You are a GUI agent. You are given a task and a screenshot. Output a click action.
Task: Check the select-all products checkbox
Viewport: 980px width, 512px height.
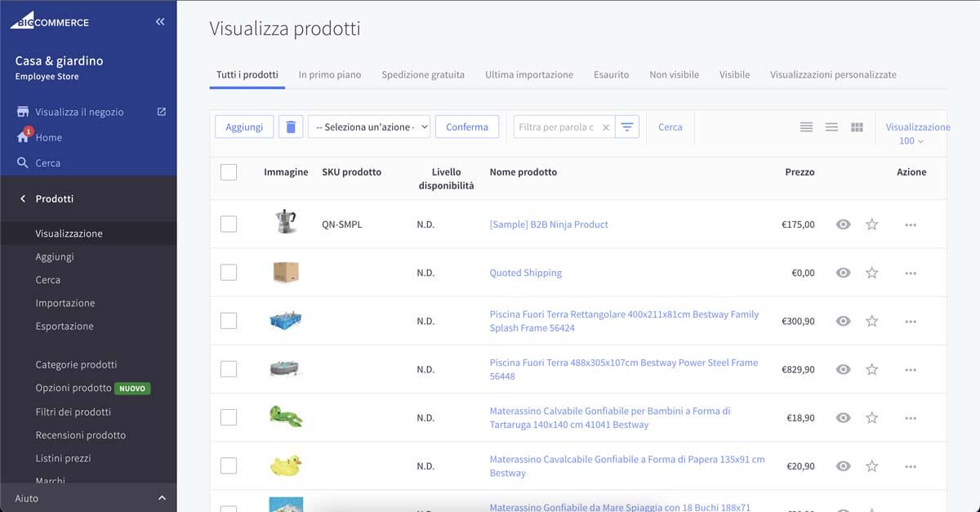click(229, 172)
